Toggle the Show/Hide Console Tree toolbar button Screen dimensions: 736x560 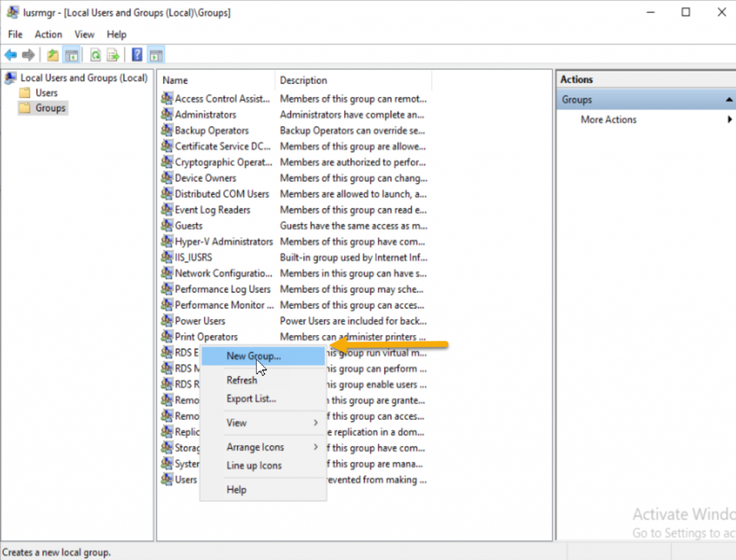pos(72,55)
